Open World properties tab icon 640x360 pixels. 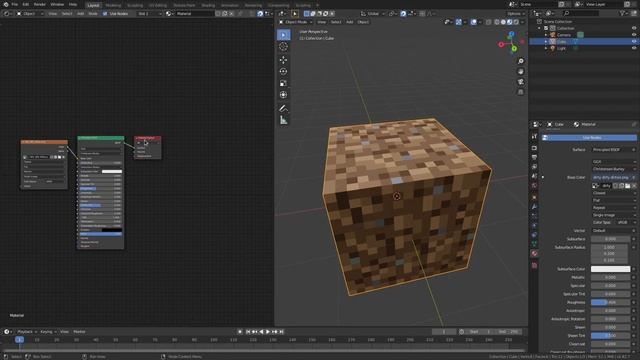click(534, 185)
